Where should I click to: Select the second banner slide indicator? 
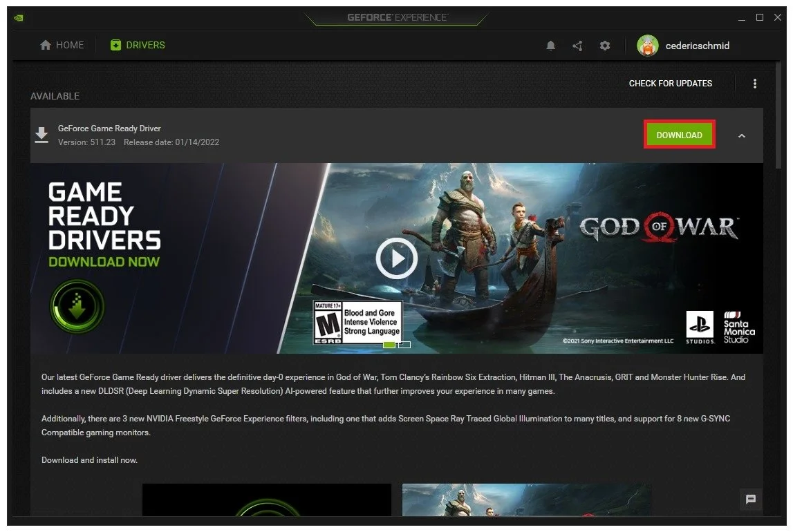point(404,345)
